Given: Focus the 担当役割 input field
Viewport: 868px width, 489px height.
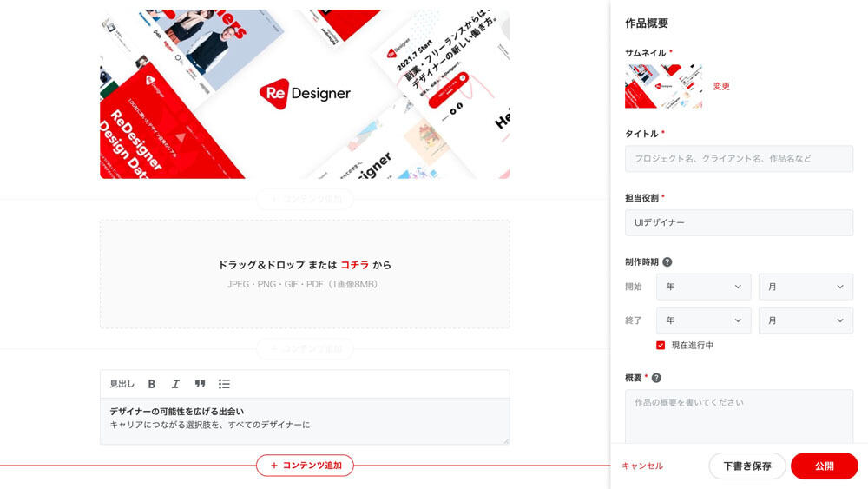Looking at the screenshot, I should click(x=739, y=222).
